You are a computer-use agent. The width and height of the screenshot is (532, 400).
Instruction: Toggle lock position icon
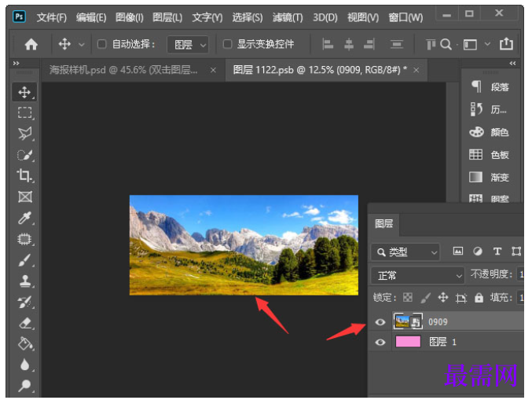coord(443,298)
